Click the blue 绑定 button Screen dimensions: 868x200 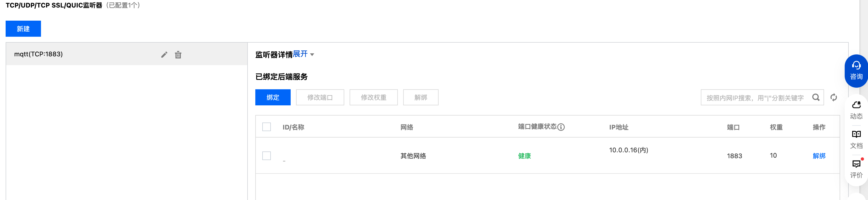coord(273,98)
